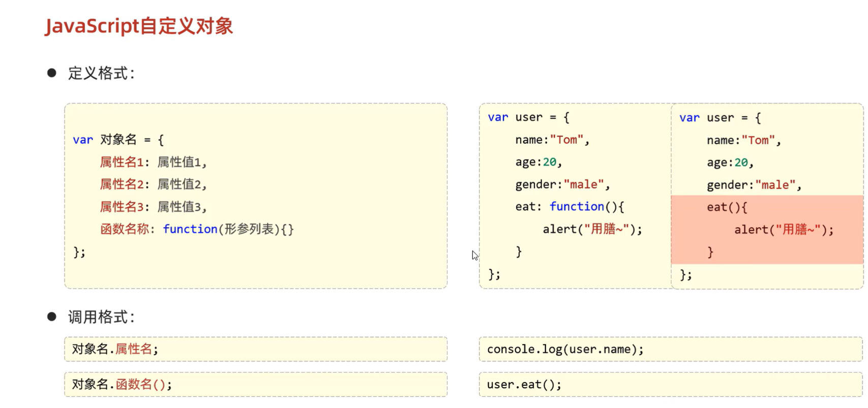Click the line '属性名2: 属性值2,'
Screen dimensions: 868x408
tap(153, 184)
